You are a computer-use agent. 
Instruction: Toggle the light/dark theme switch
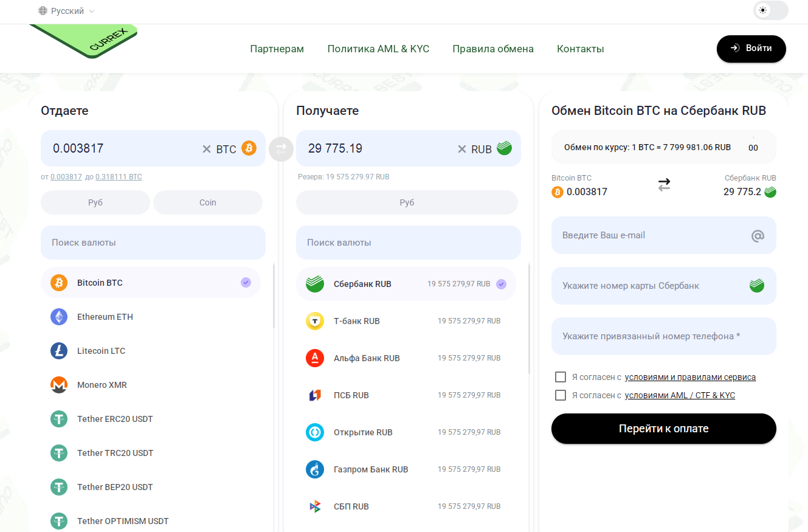(770, 10)
